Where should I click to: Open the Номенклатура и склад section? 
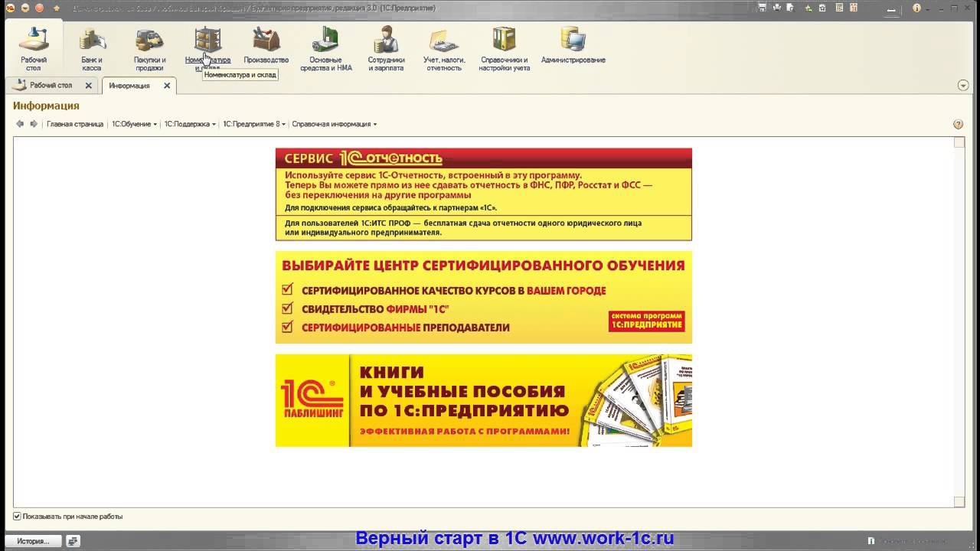pos(207,48)
